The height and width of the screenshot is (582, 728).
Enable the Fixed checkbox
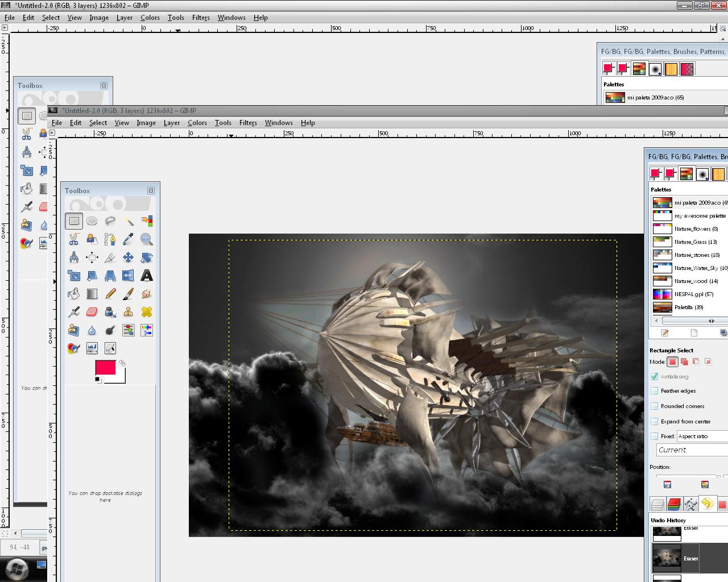(x=655, y=436)
